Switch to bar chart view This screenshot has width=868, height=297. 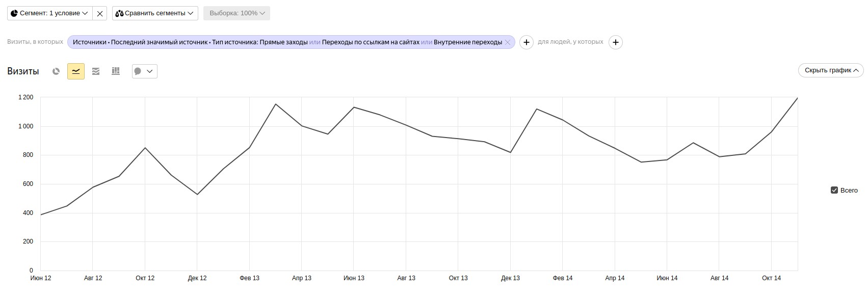116,71
